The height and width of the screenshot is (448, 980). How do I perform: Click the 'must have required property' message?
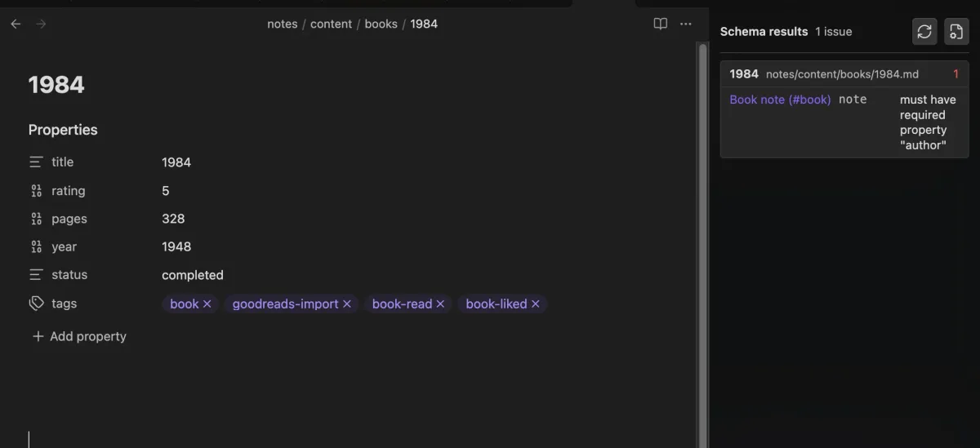(928, 122)
